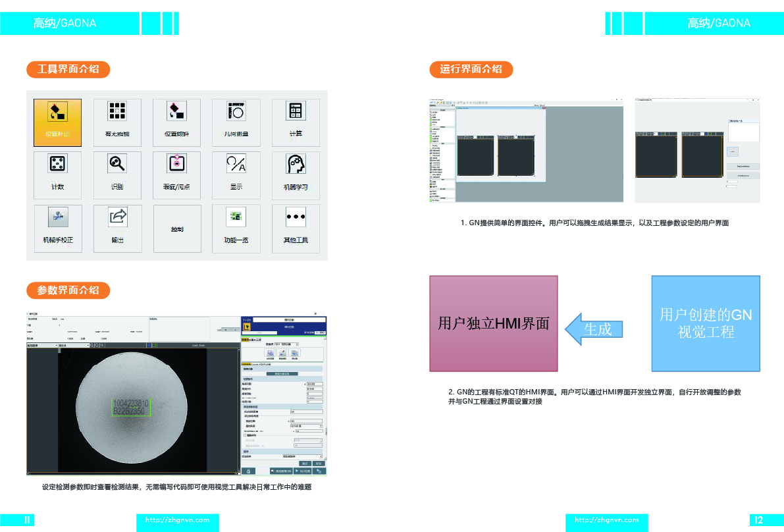The height and width of the screenshot is (532, 784).
Task: Click the 参数界面介绍 heading
Action: pos(68,290)
